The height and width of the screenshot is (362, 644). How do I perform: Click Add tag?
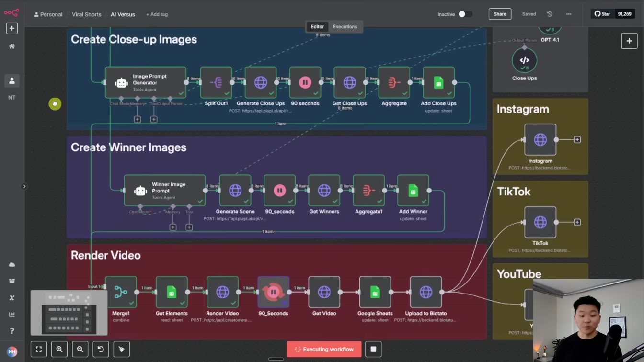(x=157, y=14)
